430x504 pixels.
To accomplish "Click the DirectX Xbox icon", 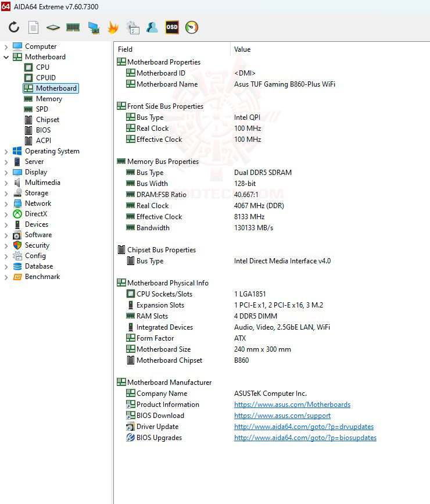I will point(17,214).
